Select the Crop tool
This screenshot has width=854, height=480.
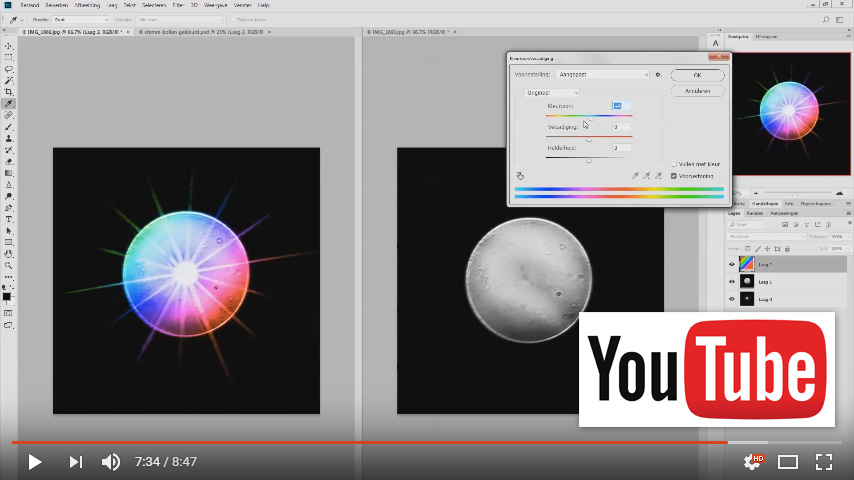(9, 92)
